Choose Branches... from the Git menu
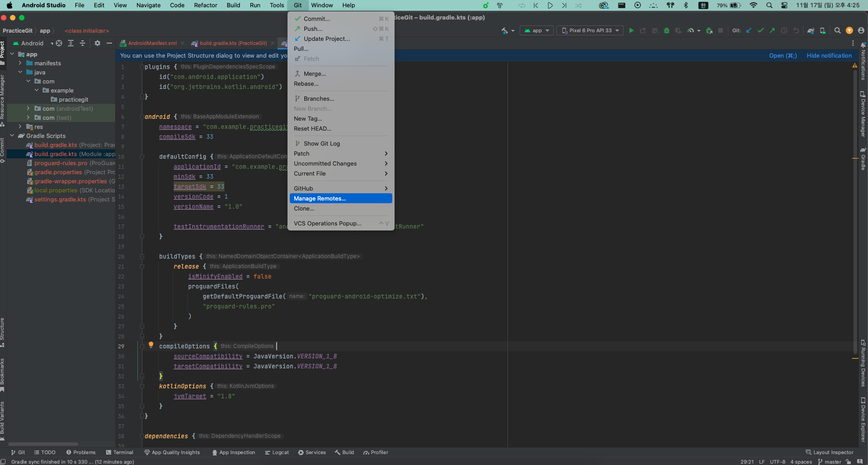 coord(341,98)
